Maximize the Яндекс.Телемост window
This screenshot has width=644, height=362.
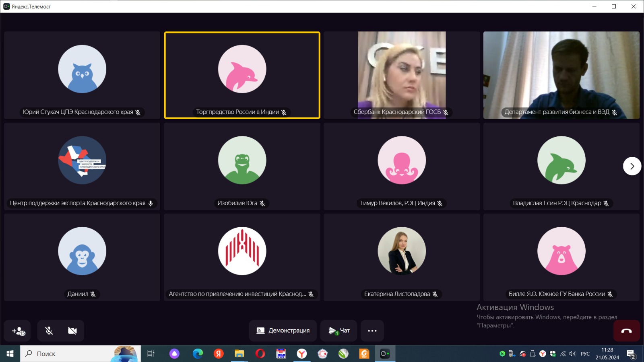(x=614, y=6)
